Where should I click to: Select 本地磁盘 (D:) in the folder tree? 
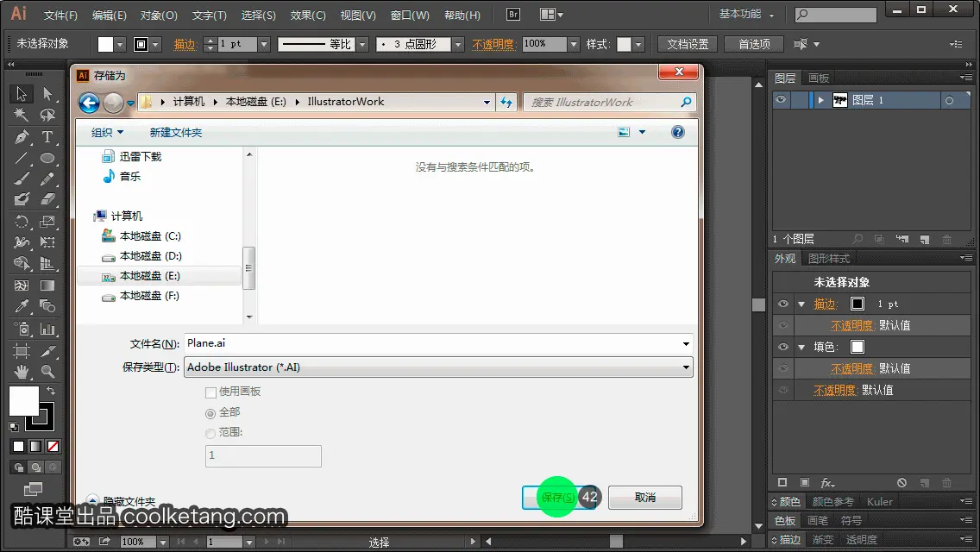pyautogui.click(x=150, y=256)
